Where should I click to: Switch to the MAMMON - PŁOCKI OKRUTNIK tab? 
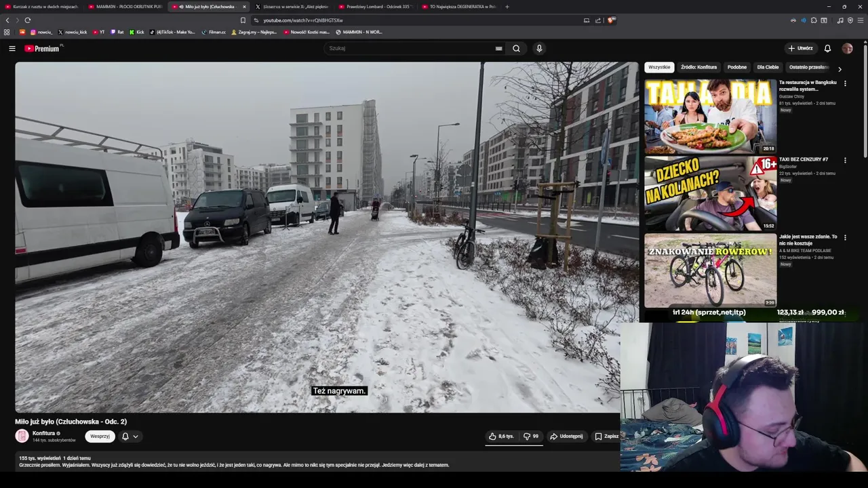[x=125, y=7]
